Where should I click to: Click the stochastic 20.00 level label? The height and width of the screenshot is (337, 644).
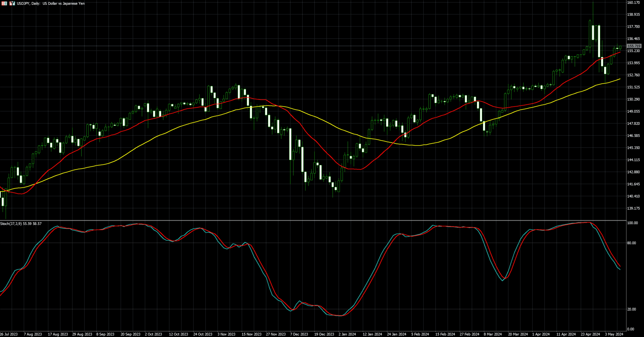(x=631, y=309)
